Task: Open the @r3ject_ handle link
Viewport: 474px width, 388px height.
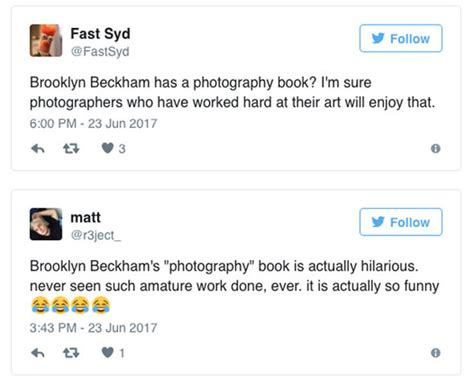Action: [96, 235]
